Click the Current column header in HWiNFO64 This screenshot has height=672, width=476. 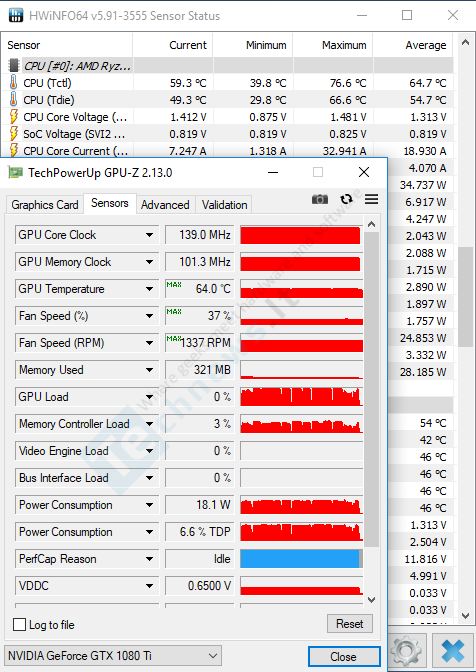coord(173,45)
